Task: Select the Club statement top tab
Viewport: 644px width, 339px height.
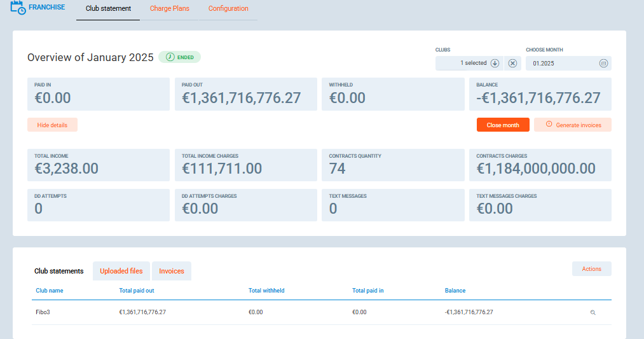Action: (x=108, y=9)
